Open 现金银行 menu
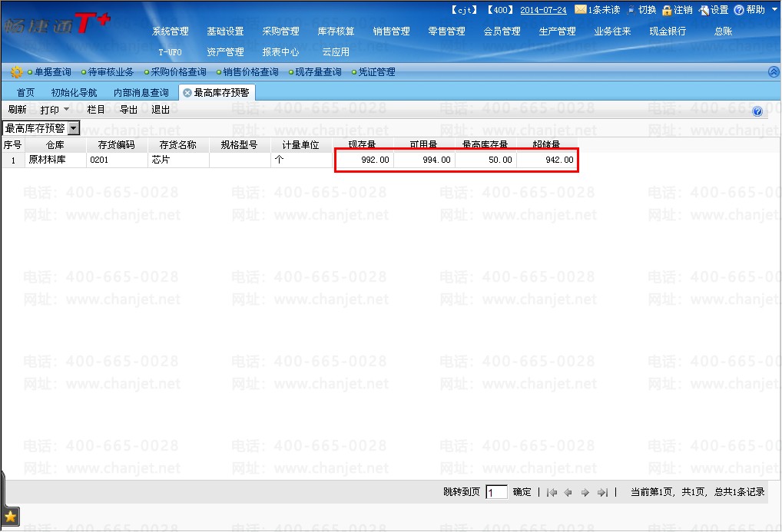782x532 pixels. click(x=668, y=31)
